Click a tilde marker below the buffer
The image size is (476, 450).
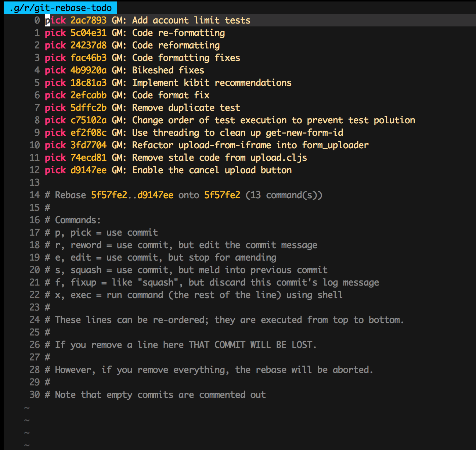click(x=26, y=407)
